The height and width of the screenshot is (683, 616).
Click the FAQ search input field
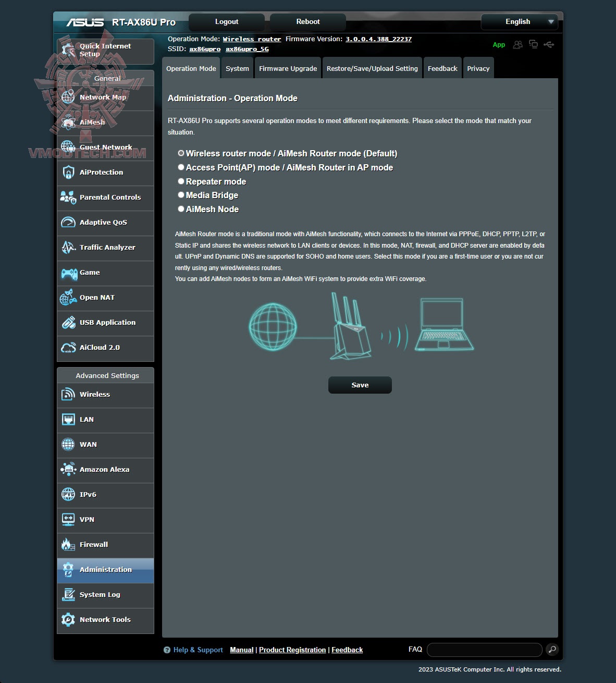tap(485, 650)
